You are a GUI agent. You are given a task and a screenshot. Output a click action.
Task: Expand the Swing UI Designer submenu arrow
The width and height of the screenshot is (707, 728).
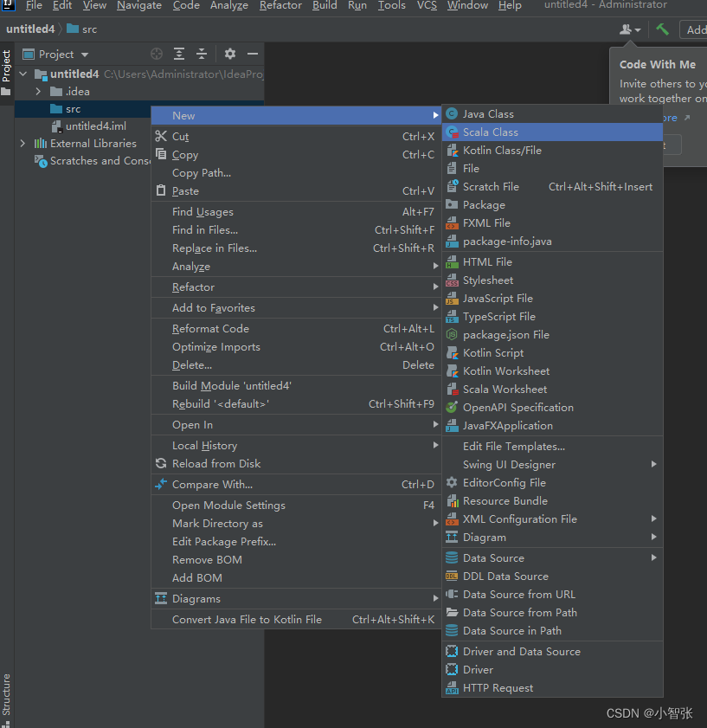pos(653,464)
